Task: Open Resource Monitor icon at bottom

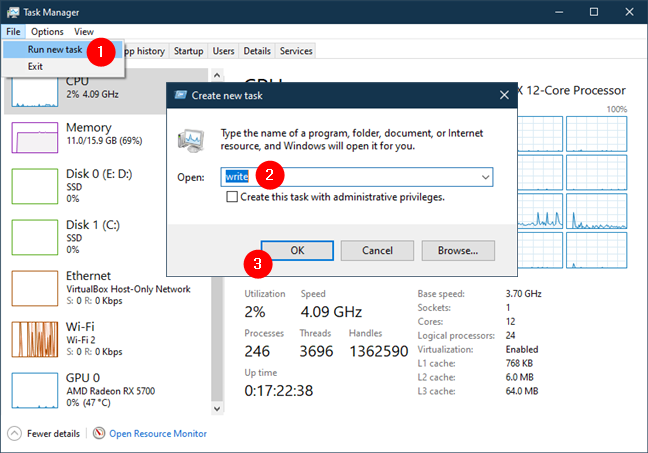Action: [x=99, y=433]
